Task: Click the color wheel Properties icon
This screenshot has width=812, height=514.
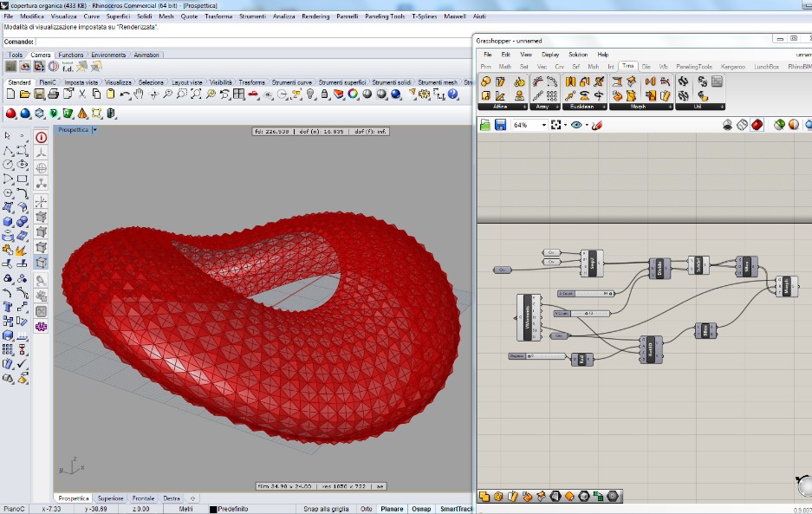Action: [353, 94]
